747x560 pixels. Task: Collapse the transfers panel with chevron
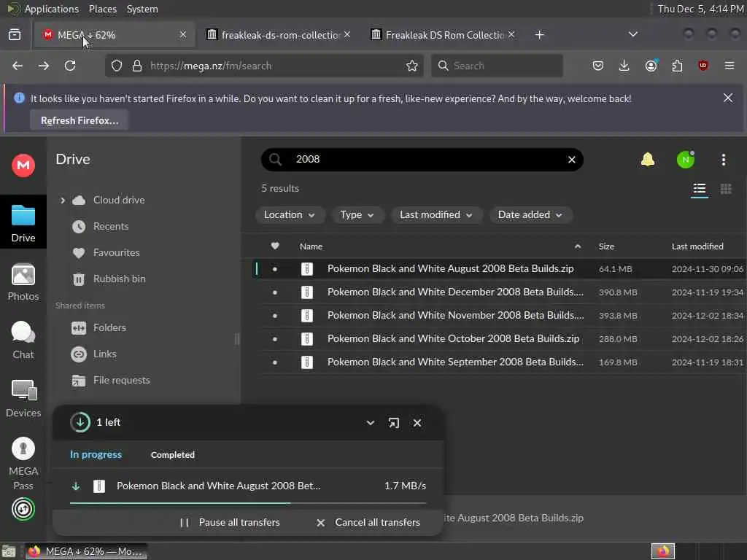click(x=370, y=423)
